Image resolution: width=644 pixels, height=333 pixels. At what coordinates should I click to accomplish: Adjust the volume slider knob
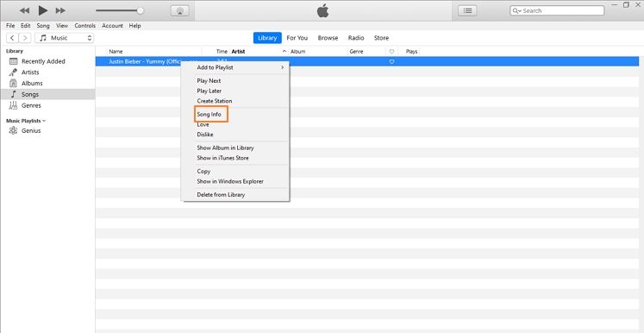[140, 10]
